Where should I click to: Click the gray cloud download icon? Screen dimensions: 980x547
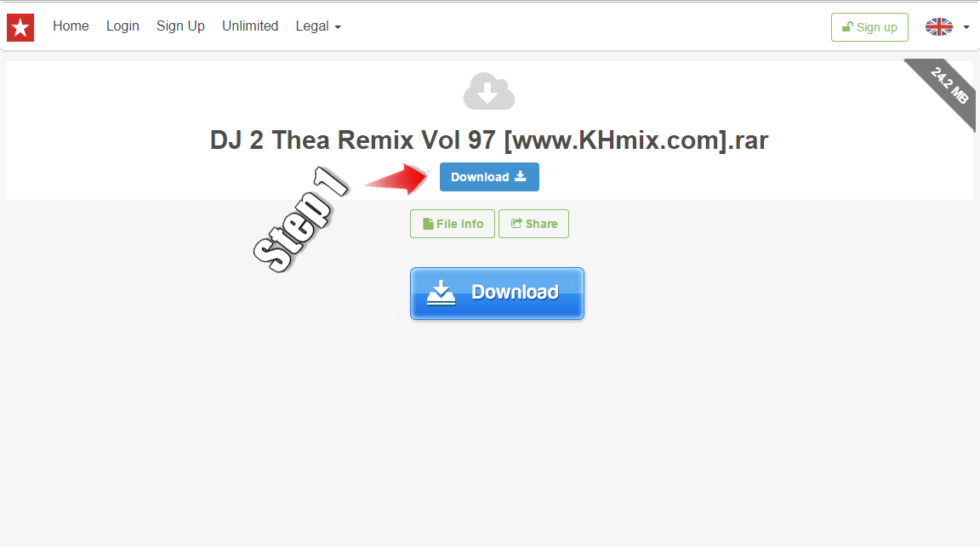pyautogui.click(x=489, y=91)
